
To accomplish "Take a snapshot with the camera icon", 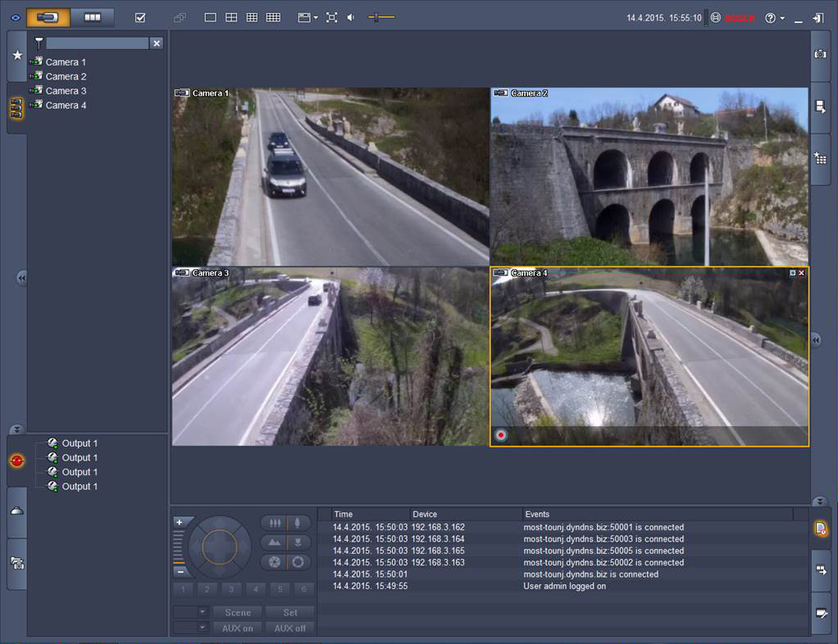I will [x=820, y=54].
